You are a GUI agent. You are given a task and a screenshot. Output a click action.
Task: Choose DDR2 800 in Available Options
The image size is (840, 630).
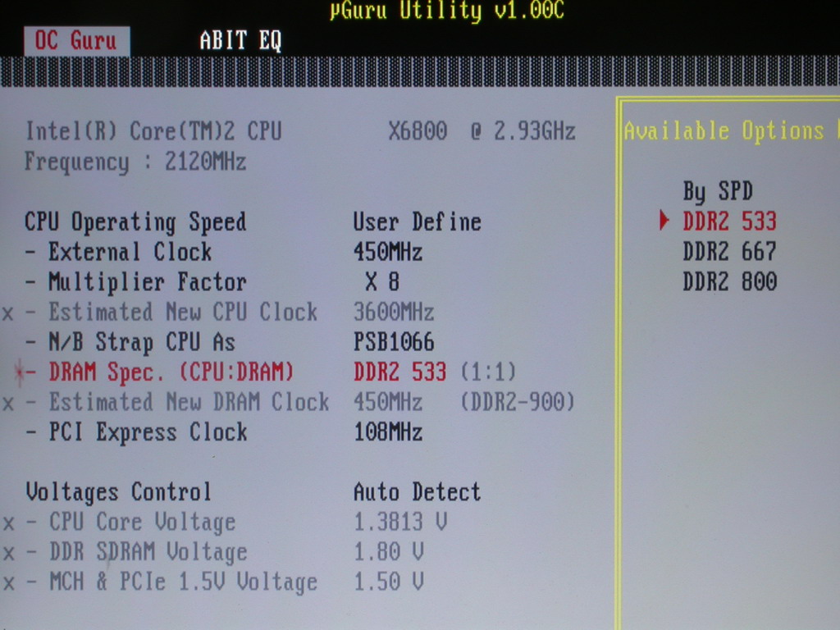[729, 281]
